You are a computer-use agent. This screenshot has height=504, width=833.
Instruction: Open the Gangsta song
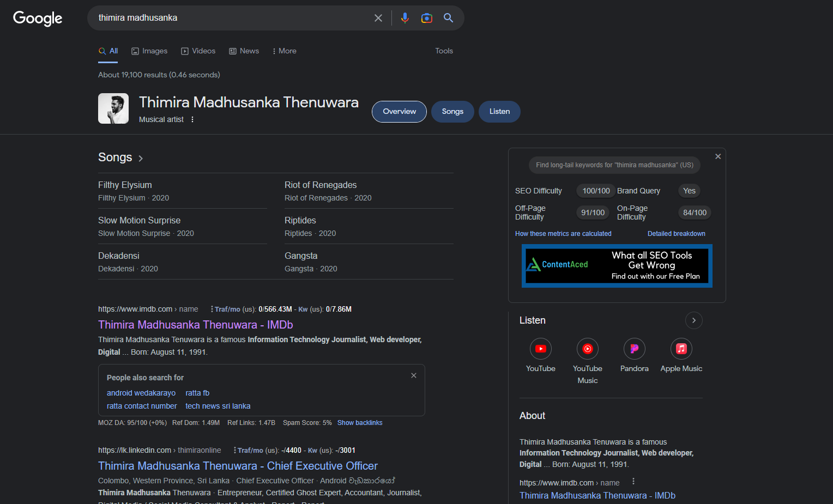click(301, 256)
